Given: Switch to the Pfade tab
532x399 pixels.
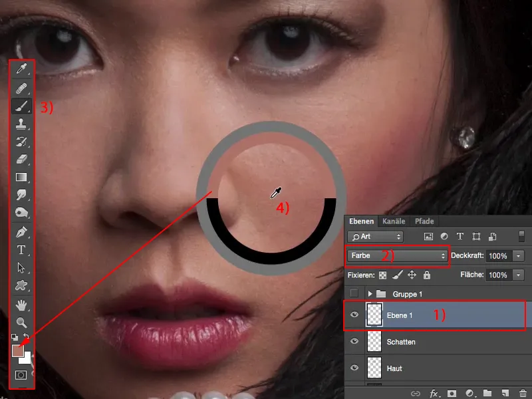Looking at the screenshot, I should pos(424,221).
